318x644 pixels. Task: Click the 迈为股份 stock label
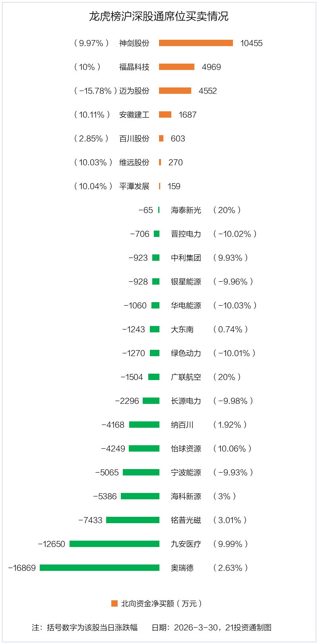click(134, 91)
